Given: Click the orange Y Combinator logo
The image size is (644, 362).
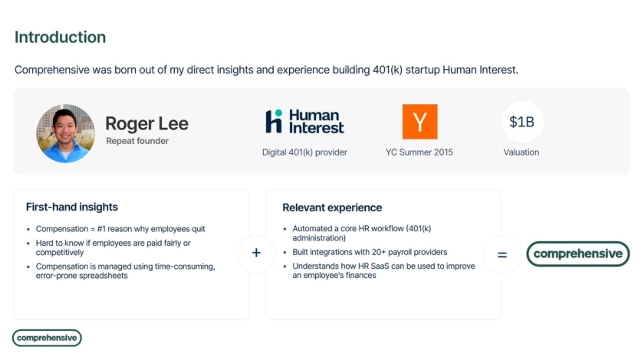Looking at the screenshot, I should (420, 122).
